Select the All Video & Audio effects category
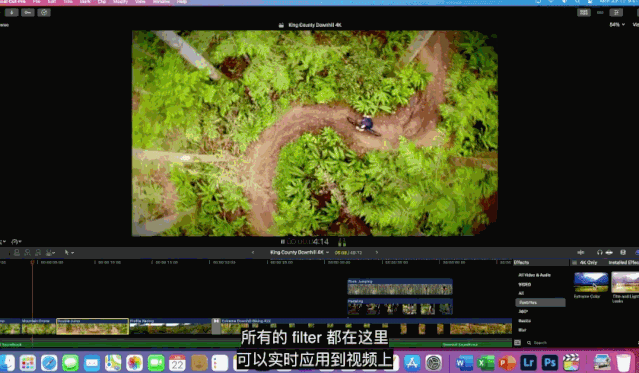 point(534,275)
